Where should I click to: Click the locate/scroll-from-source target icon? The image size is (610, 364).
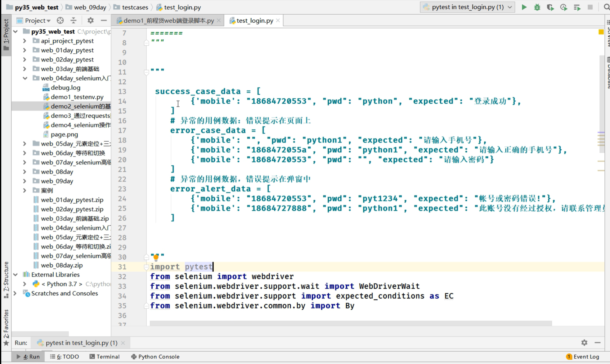point(60,20)
